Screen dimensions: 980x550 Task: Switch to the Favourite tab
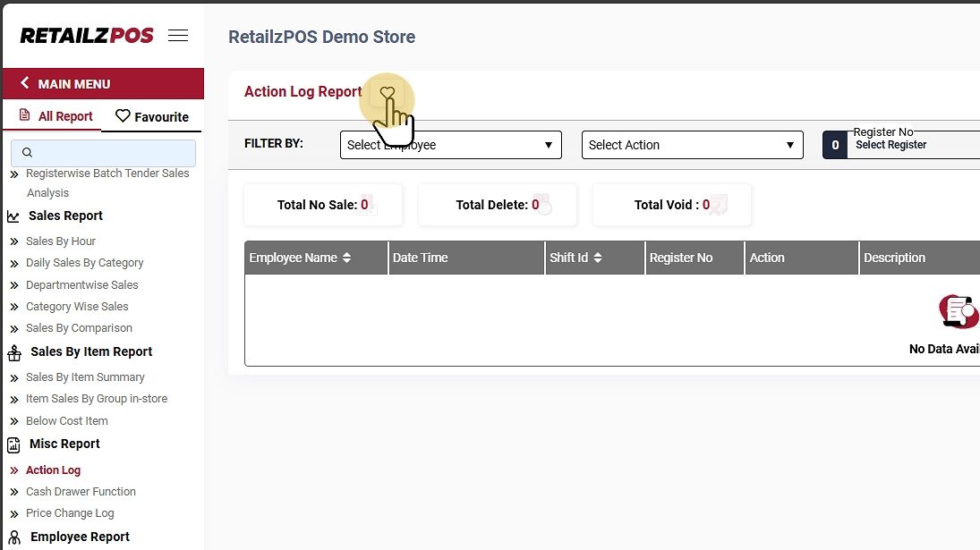(152, 116)
